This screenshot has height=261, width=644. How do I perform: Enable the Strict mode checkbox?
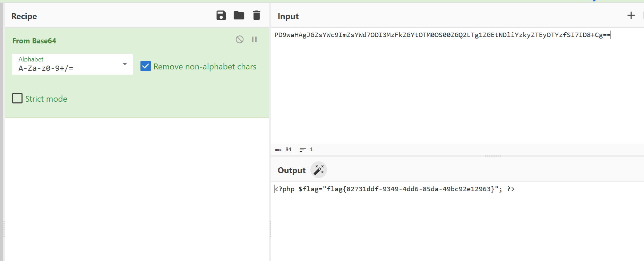[17, 99]
